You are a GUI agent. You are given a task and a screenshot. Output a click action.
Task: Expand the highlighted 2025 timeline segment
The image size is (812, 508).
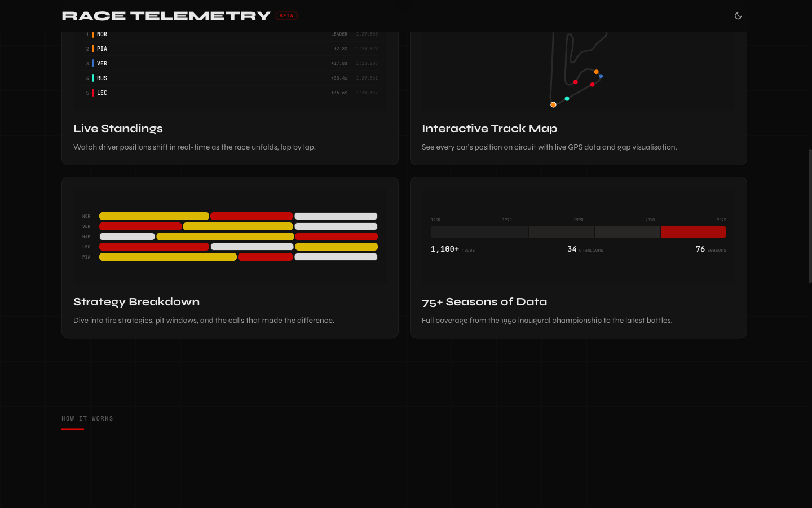point(694,231)
